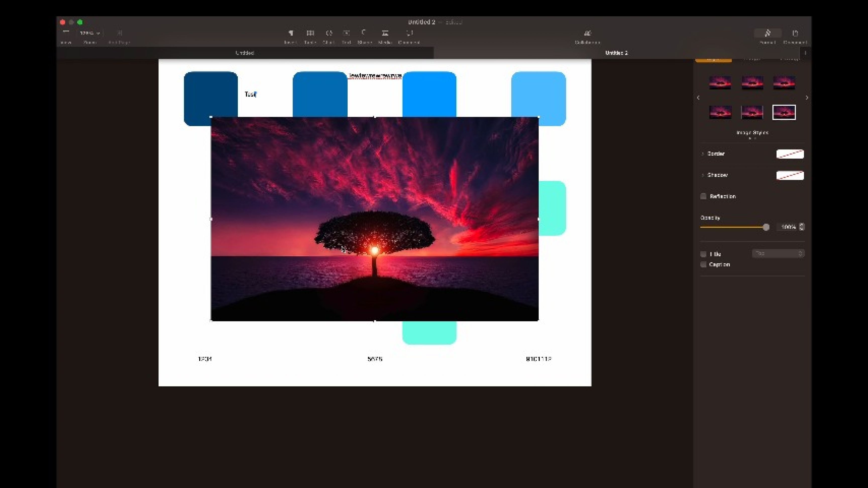Click the Text box toolbar icon

[346, 33]
